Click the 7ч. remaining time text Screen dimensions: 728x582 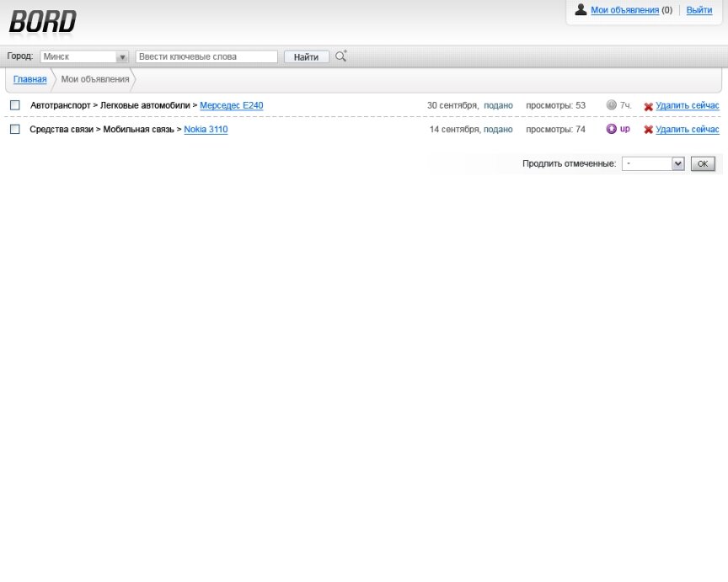click(625, 105)
